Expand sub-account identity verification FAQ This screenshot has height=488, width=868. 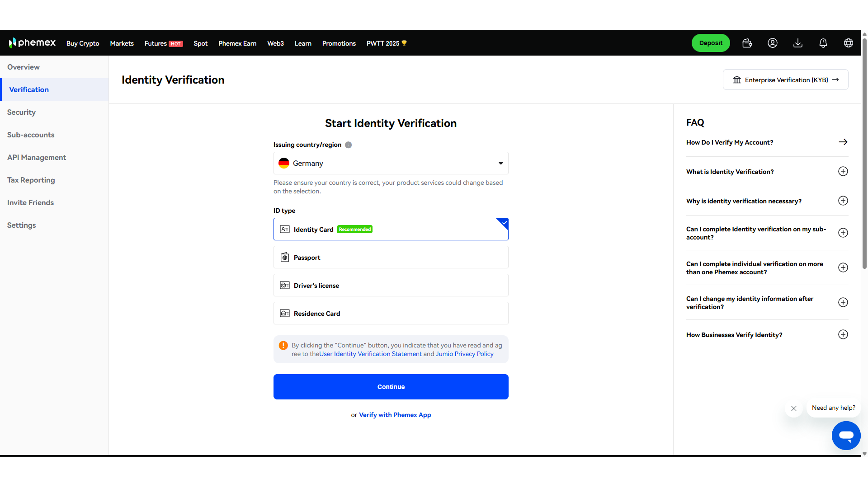[x=843, y=233]
